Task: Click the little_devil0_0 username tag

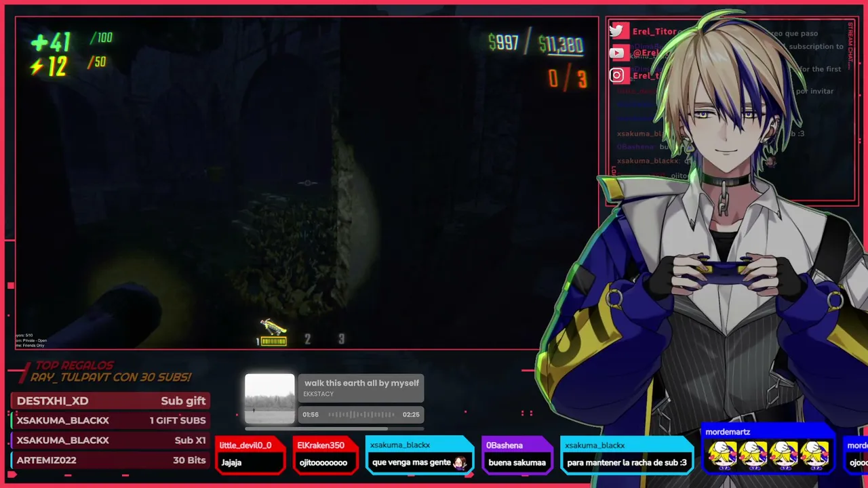Action: (245, 445)
